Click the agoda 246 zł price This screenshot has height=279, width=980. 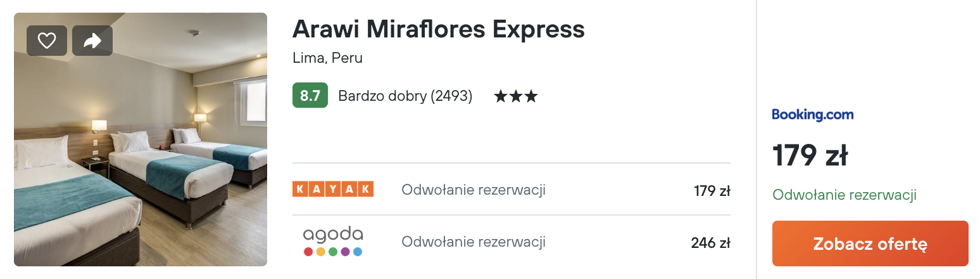coord(711,242)
